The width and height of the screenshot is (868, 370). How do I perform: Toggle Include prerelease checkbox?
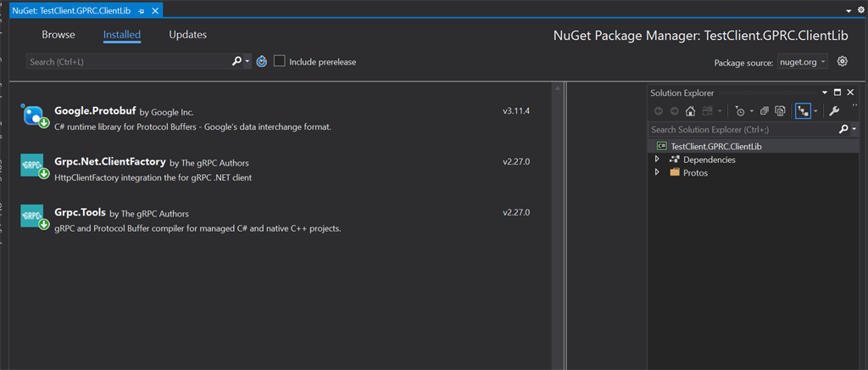tap(280, 61)
